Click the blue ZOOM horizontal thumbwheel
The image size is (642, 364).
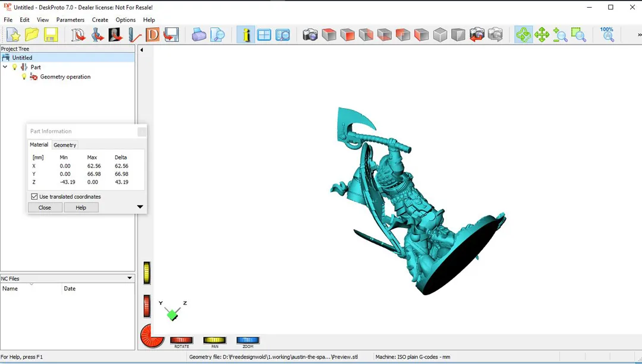[248, 340]
